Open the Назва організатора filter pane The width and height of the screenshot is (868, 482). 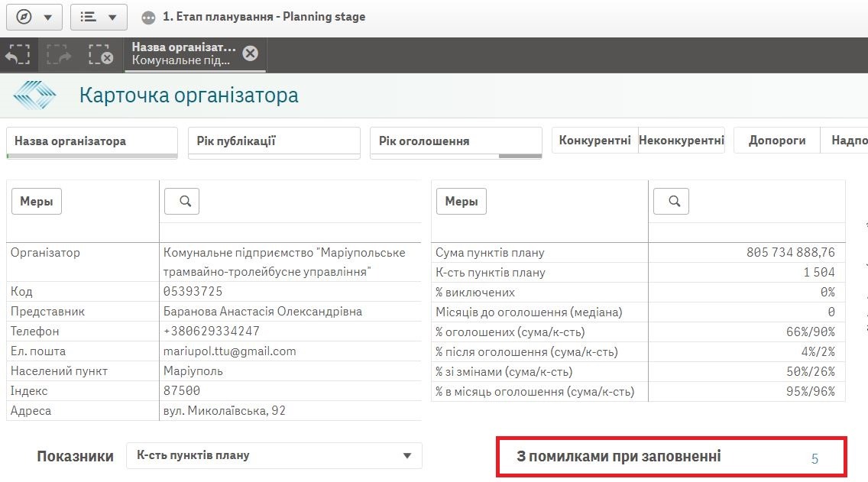click(92, 141)
